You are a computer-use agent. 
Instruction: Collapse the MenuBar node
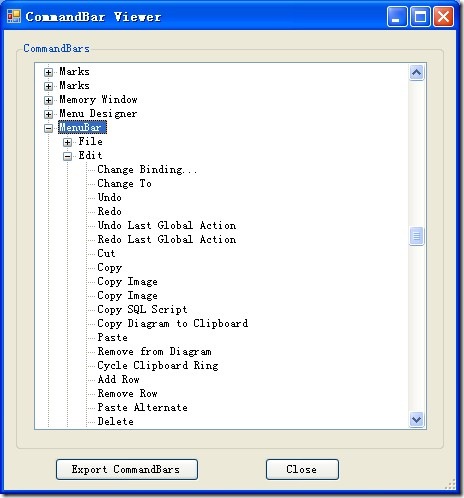click(49, 128)
